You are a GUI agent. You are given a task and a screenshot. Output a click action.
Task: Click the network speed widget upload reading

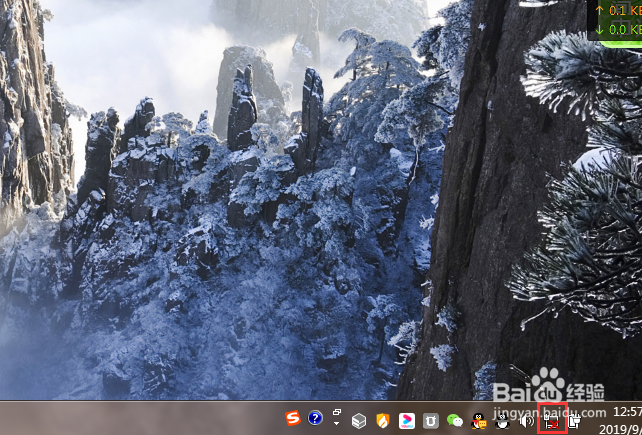pyautogui.click(x=619, y=10)
